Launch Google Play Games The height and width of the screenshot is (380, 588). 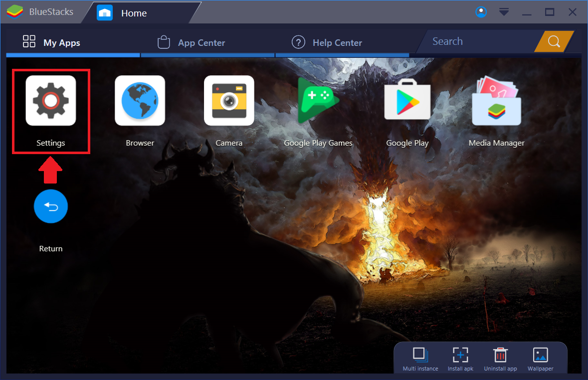pyautogui.click(x=318, y=101)
